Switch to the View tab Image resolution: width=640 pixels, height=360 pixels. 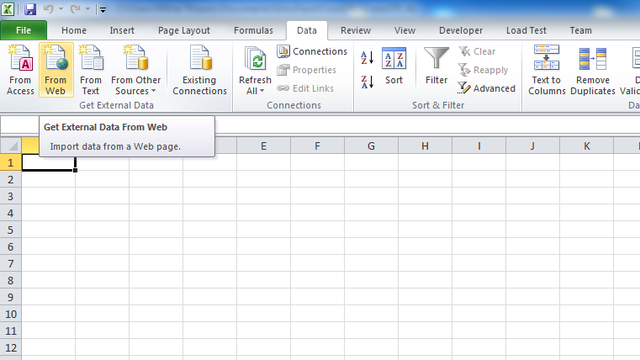pyautogui.click(x=405, y=31)
